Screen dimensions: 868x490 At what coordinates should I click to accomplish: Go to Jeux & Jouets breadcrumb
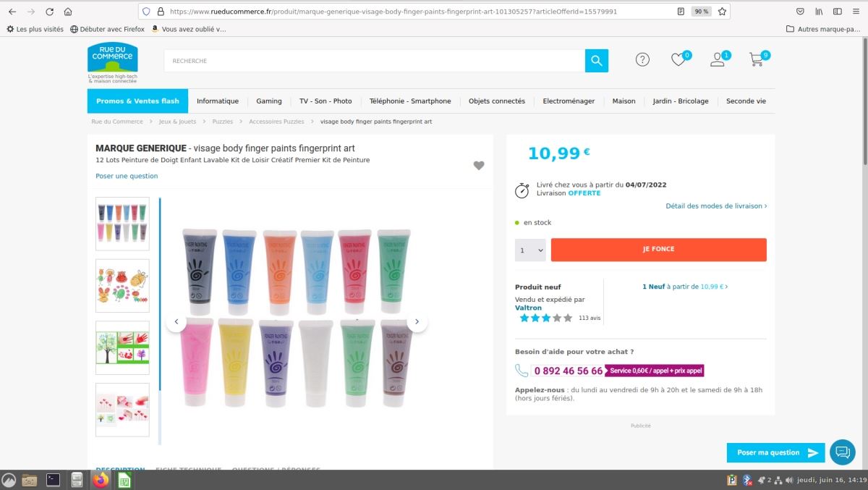177,122
